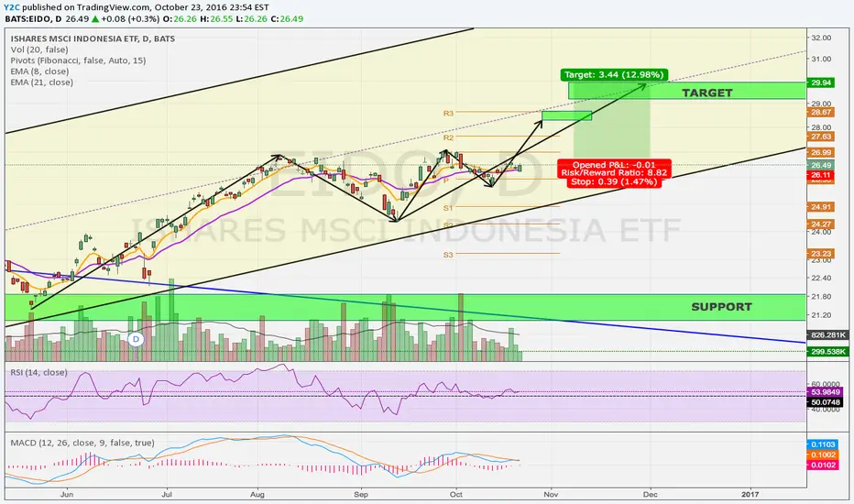The image size is (854, 504).
Task: Click the 60.0000 RSI axis label
Action: [x=825, y=384]
